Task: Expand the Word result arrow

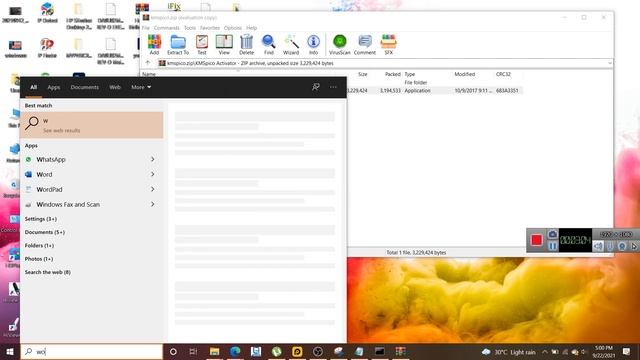Action: click(x=153, y=174)
